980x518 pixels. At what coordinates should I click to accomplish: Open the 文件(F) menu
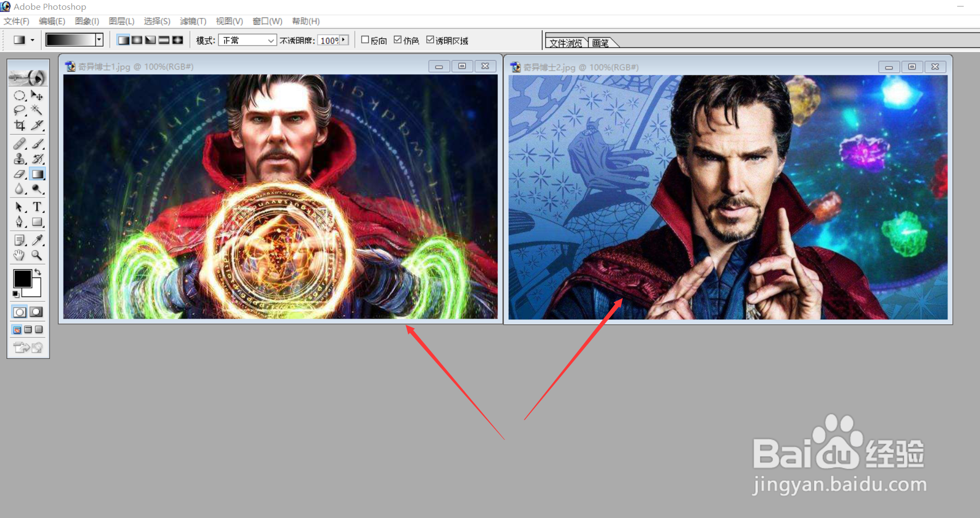point(16,21)
